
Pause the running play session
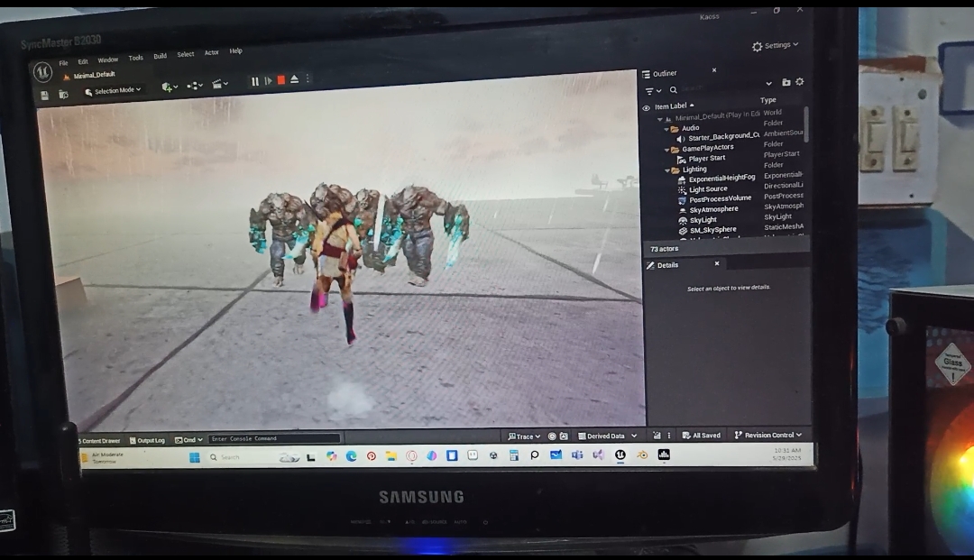[x=255, y=81]
